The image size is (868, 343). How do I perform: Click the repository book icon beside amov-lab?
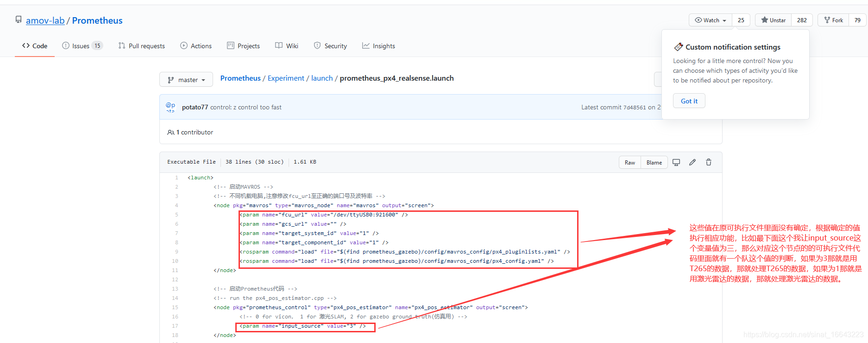(19, 19)
